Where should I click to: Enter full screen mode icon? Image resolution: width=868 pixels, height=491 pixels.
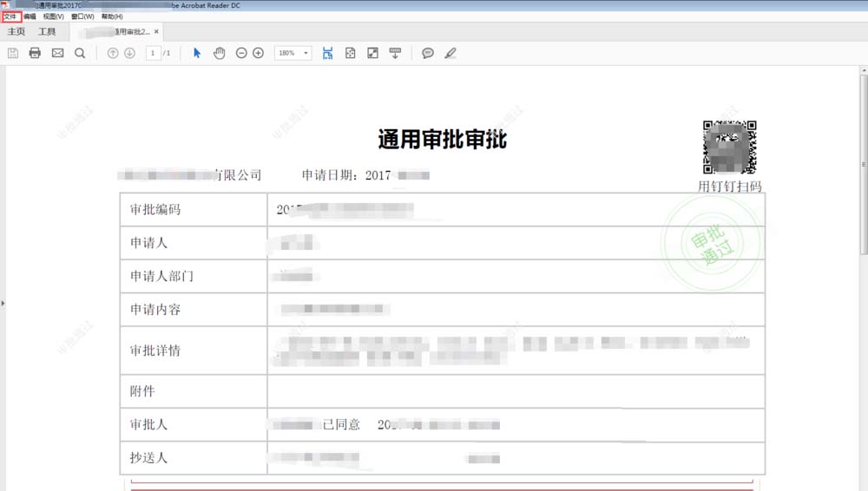click(372, 53)
